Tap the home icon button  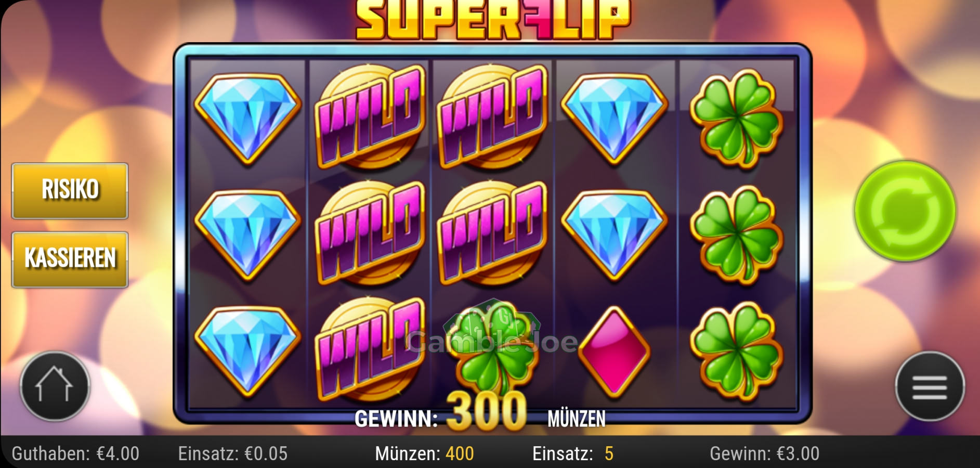click(55, 386)
